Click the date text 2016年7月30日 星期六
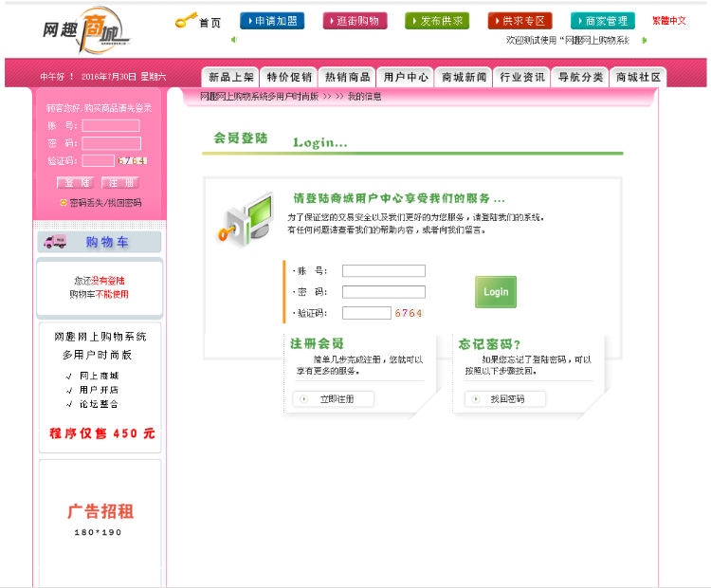The height and width of the screenshot is (588, 711). click(124, 77)
